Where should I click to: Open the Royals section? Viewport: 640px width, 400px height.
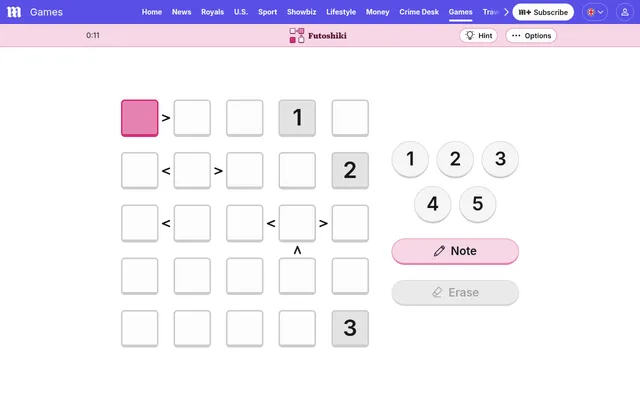(212, 12)
